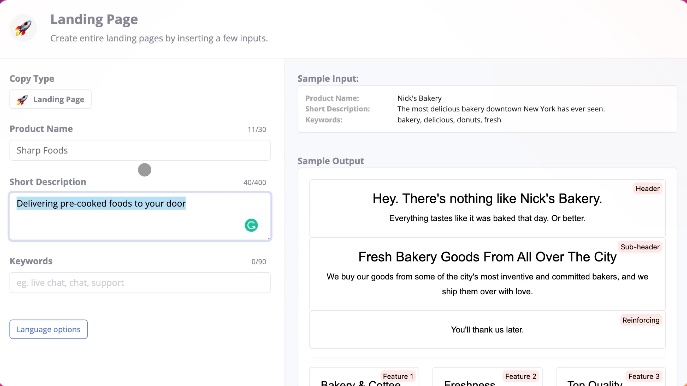Click the Header tag in sample output

tap(648, 188)
